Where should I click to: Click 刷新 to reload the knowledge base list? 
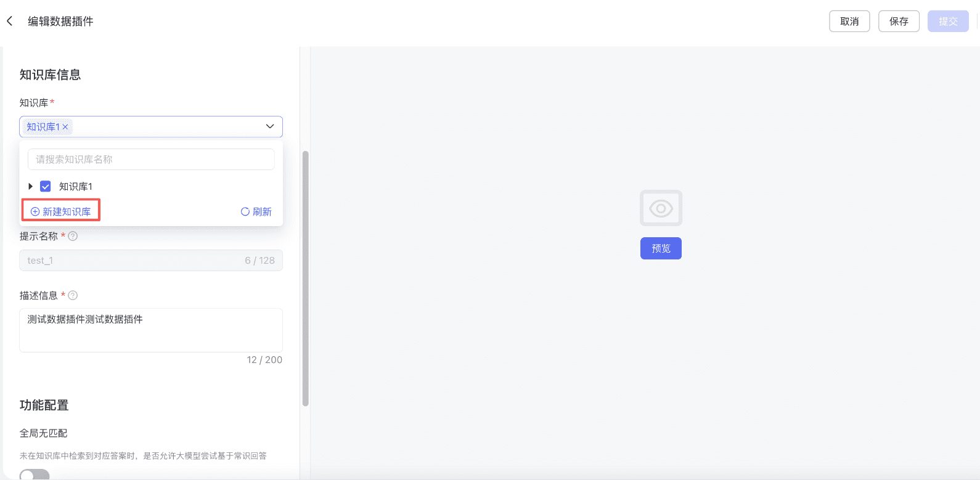pyautogui.click(x=256, y=211)
